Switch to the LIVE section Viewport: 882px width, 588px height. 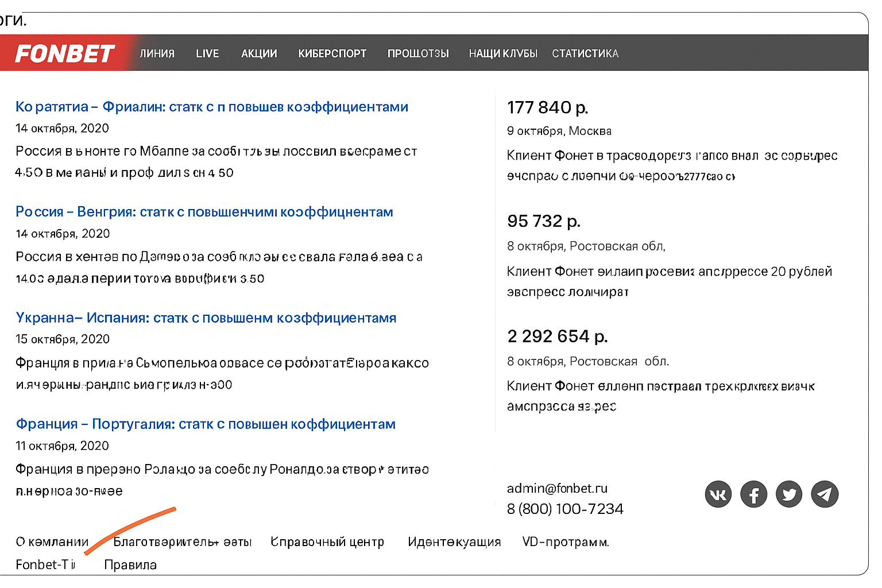point(207,53)
